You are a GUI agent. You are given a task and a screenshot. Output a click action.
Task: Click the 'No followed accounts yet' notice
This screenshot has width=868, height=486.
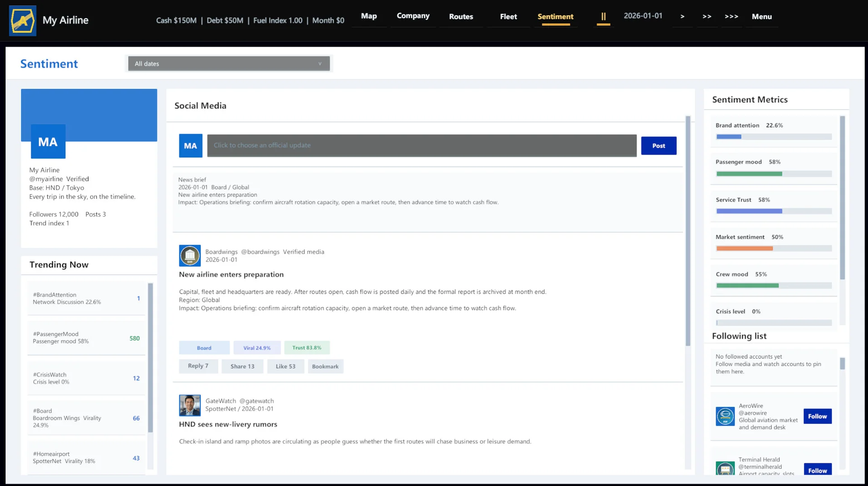click(x=774, y=367)
